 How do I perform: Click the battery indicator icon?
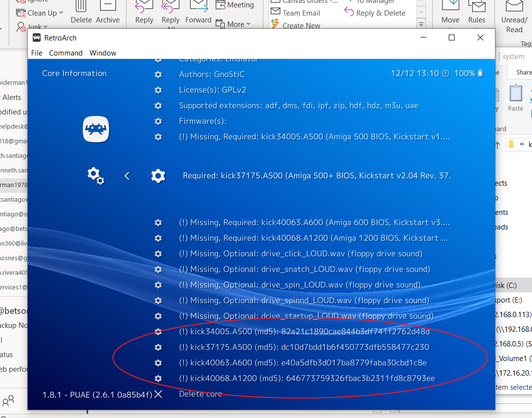tap(480, 74)
